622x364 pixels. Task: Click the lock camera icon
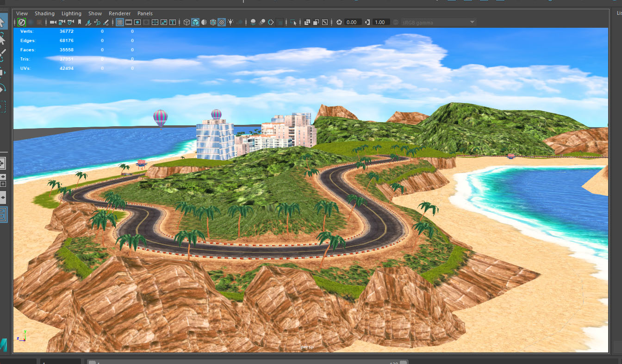62,22
